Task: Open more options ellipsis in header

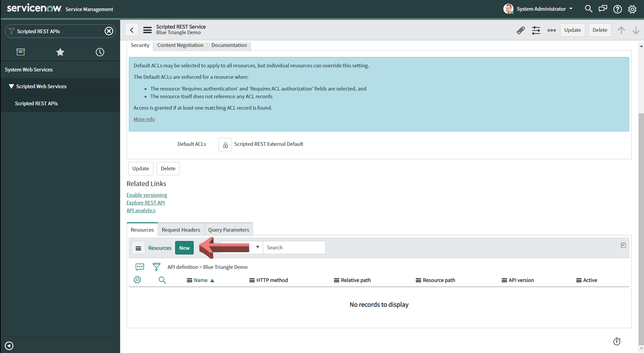Action: click(551, 30)
